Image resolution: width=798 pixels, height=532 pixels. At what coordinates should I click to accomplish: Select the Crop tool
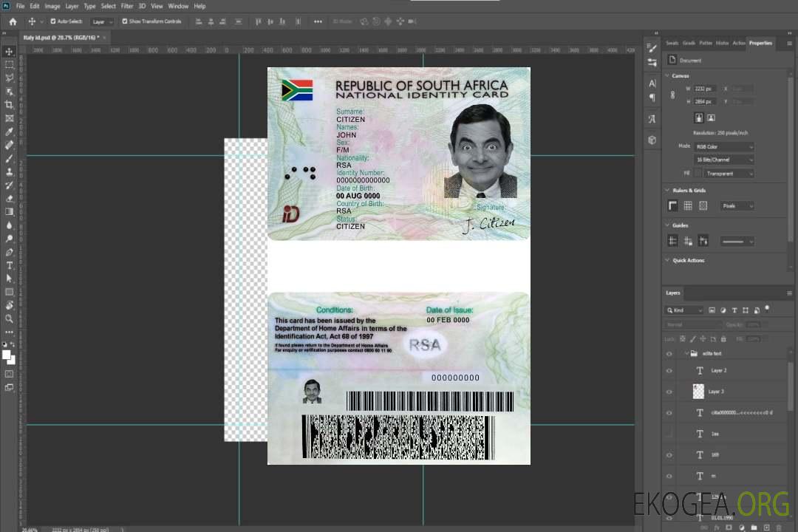(x=9, y=105)
